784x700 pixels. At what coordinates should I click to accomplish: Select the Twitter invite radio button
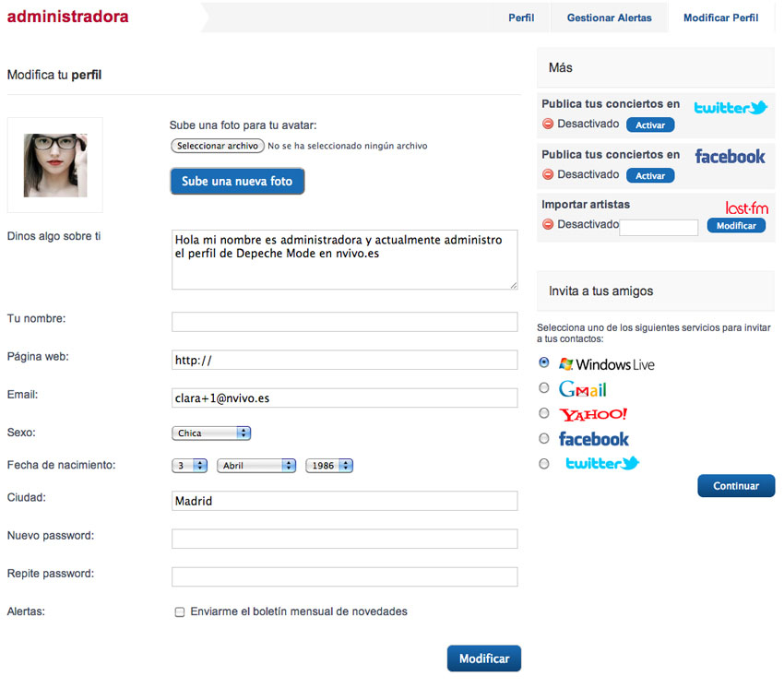pyautogui.click(x=544, y=464)
